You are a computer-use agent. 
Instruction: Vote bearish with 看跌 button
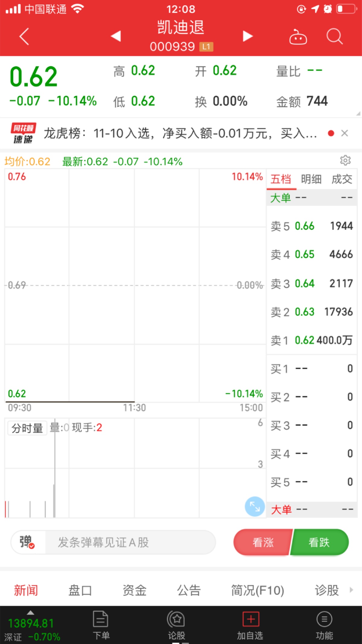pos(319,542)
